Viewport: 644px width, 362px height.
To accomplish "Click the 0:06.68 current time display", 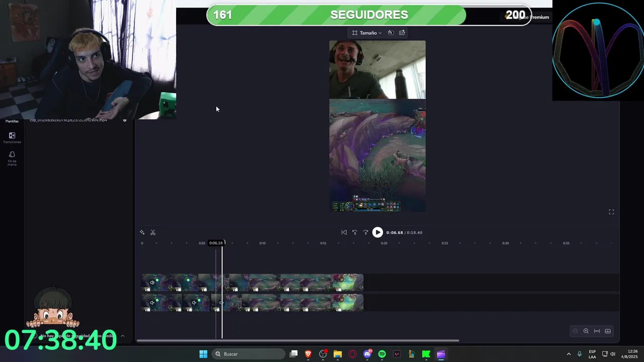I will [x=394, y=233].
